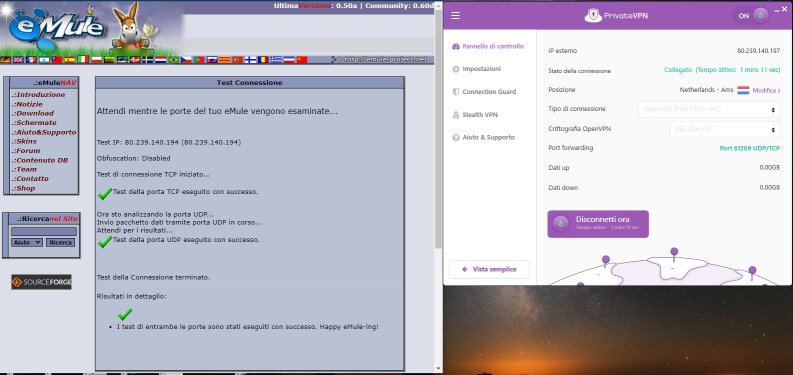Open the Crittografia OpenVPN dropdown
Viewport: 793px width, 375px height.
[x=725, y=129]
